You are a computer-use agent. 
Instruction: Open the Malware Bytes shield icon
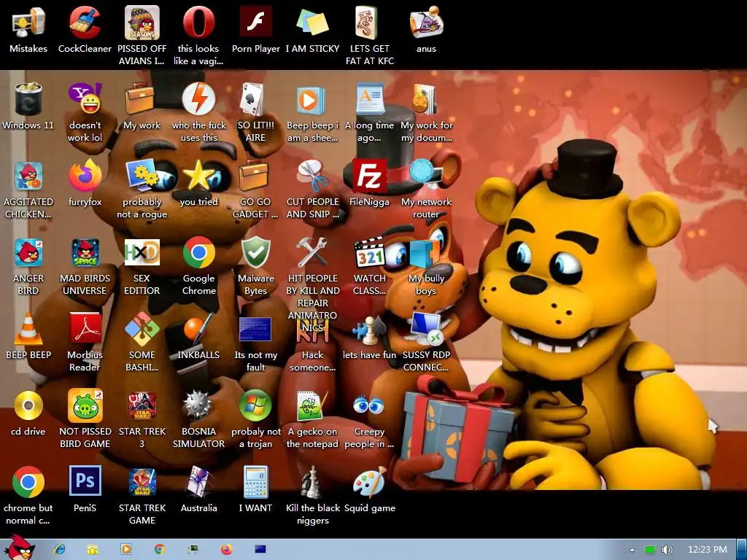(256, 252)
